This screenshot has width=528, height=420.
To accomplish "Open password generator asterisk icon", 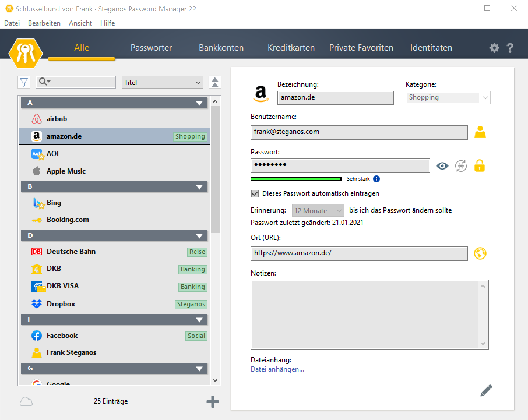I will (x=461, y=166).
